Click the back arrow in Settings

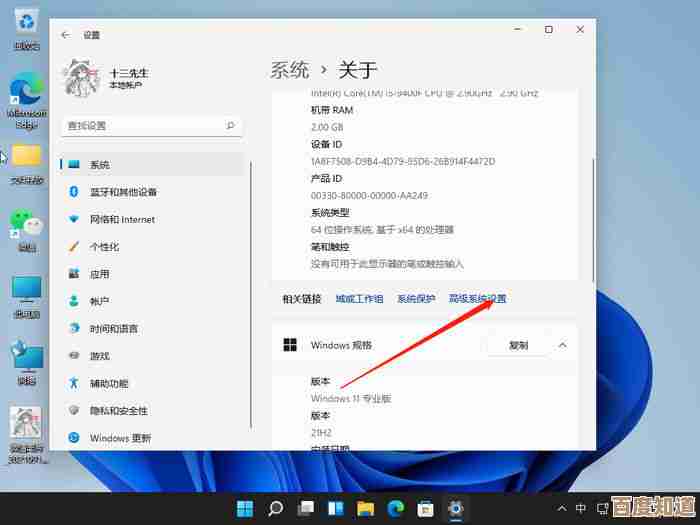click(66, 35)
